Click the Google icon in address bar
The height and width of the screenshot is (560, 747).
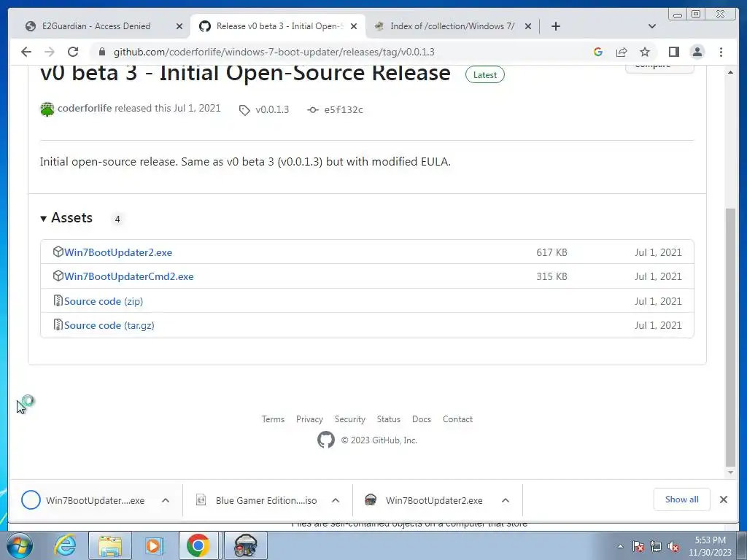click(x=598, y=52)
